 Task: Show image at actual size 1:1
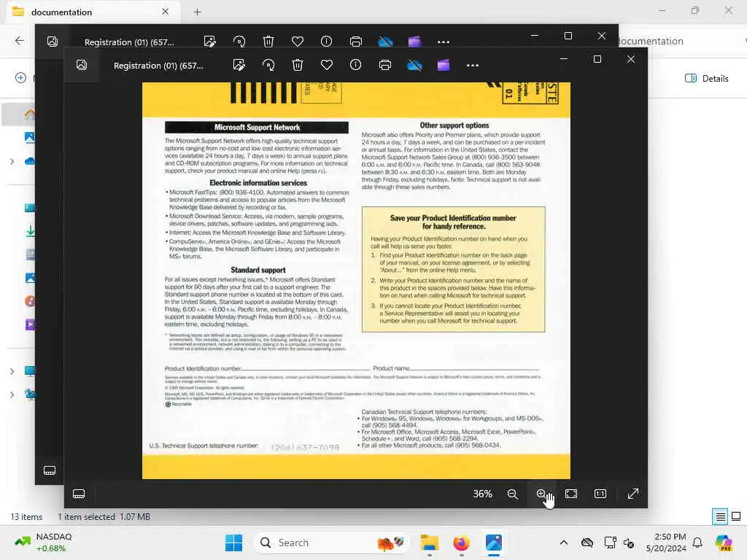[600, 494]
